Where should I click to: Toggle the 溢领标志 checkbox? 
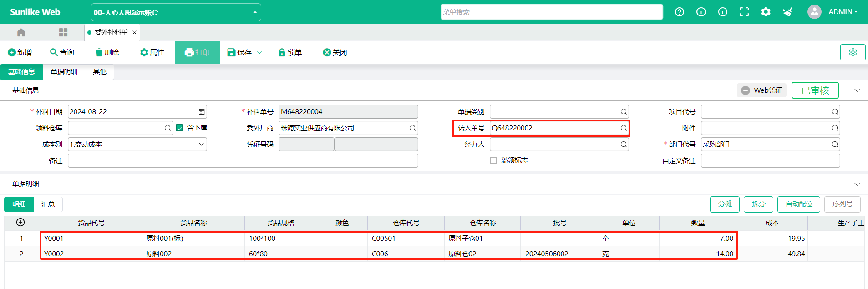point(493,160)
